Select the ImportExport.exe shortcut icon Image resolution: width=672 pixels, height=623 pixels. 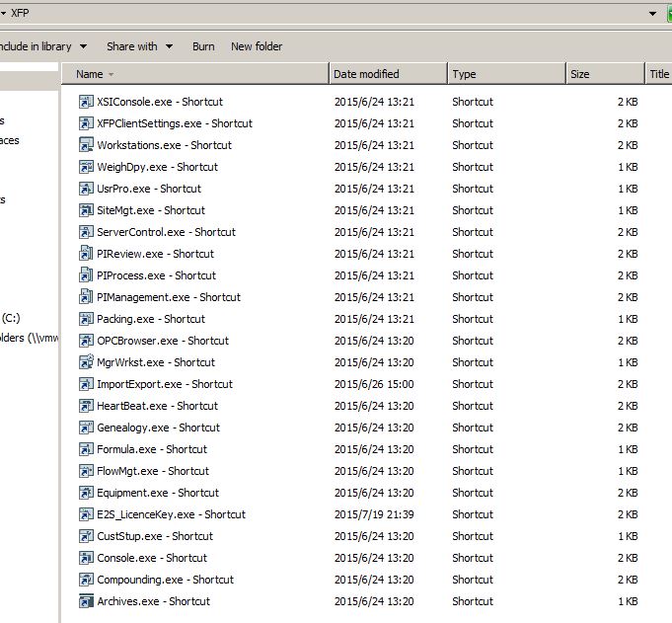tap(86, 384)
